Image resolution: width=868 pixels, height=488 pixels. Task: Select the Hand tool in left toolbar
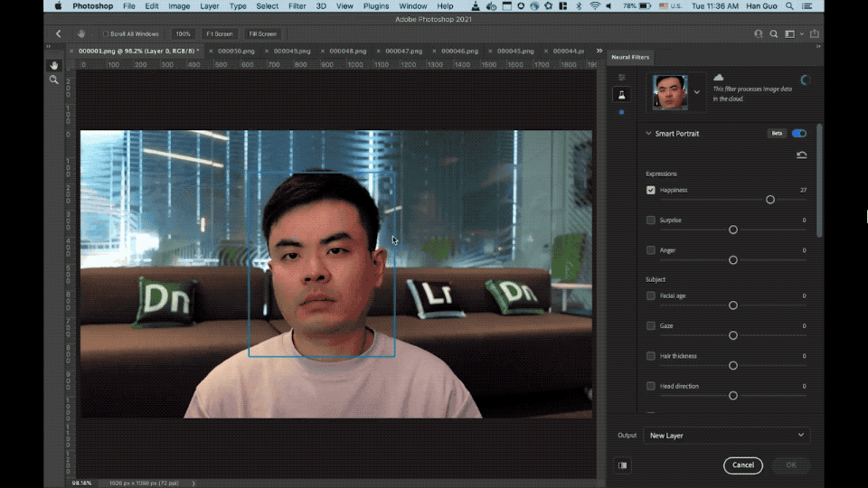pyautogui.click(x=53, y=65)
